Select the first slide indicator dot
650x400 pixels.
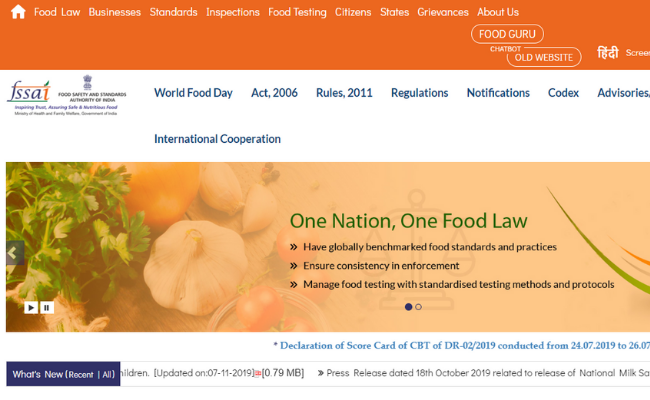pyautogui.click(x=408, y=307)
